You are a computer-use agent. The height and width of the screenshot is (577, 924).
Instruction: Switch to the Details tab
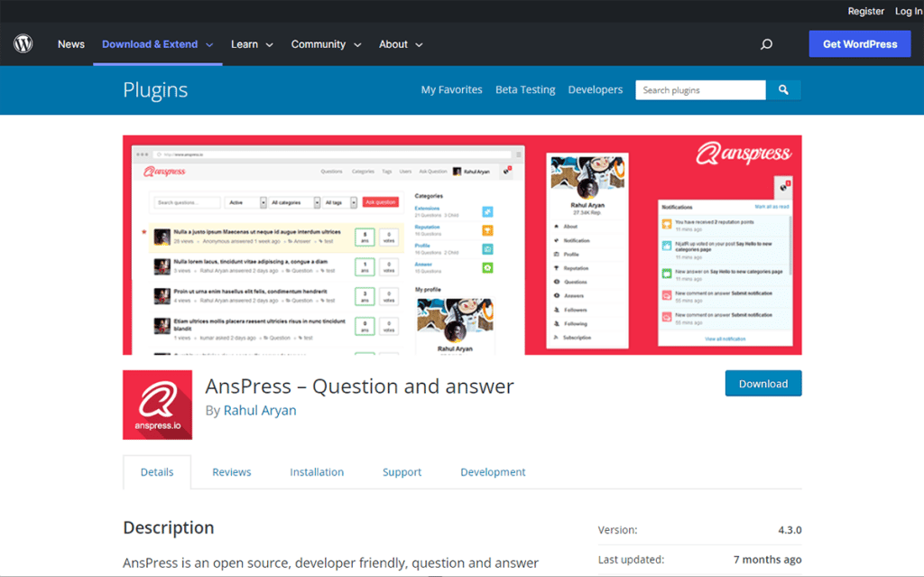[x=157, y=472]
